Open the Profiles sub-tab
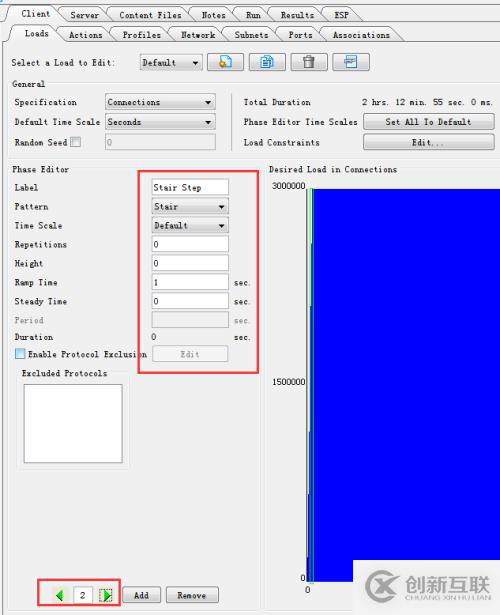This screenshot has width=500, height=615. [141, 35]
